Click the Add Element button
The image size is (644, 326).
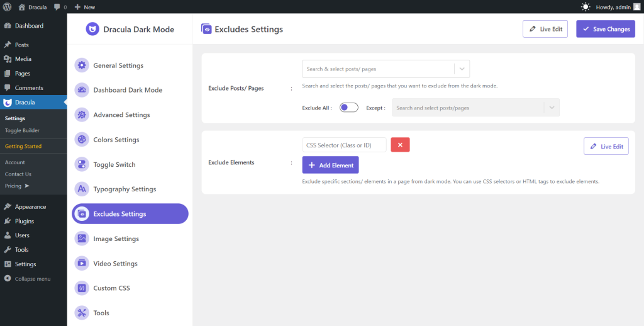(x=331, y=165)
